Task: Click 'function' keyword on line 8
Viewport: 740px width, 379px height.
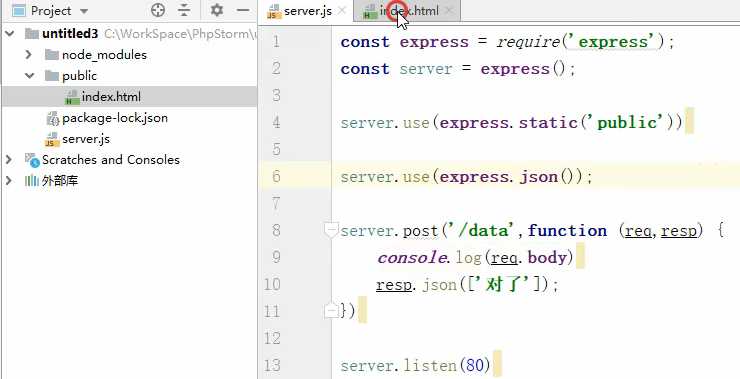Action: pos(567,231)
